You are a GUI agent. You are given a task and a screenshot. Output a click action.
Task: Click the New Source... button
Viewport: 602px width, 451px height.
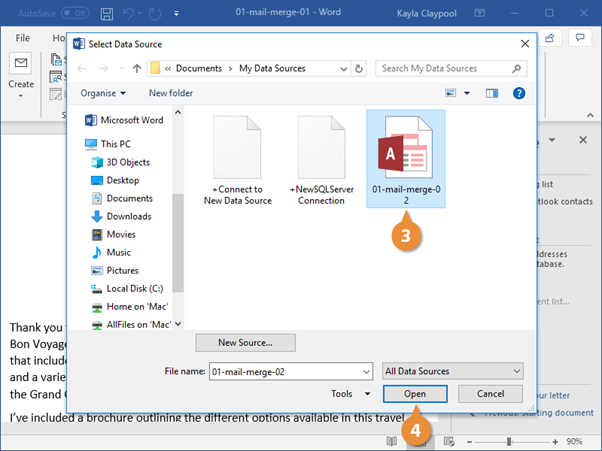[x=245, y=342]
